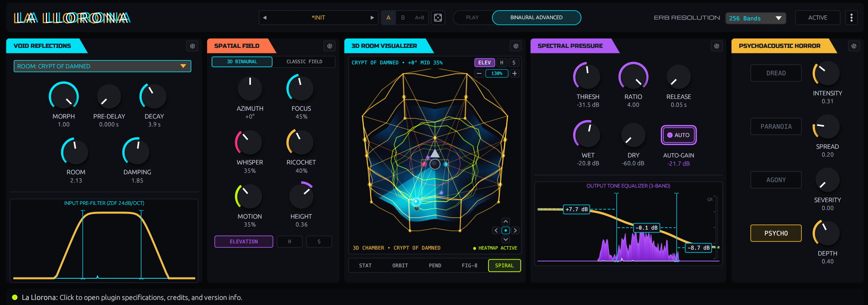The height and width of the screenshot is (305, 868).
Task: Click the THRESH knob
Action: [588, 77]
